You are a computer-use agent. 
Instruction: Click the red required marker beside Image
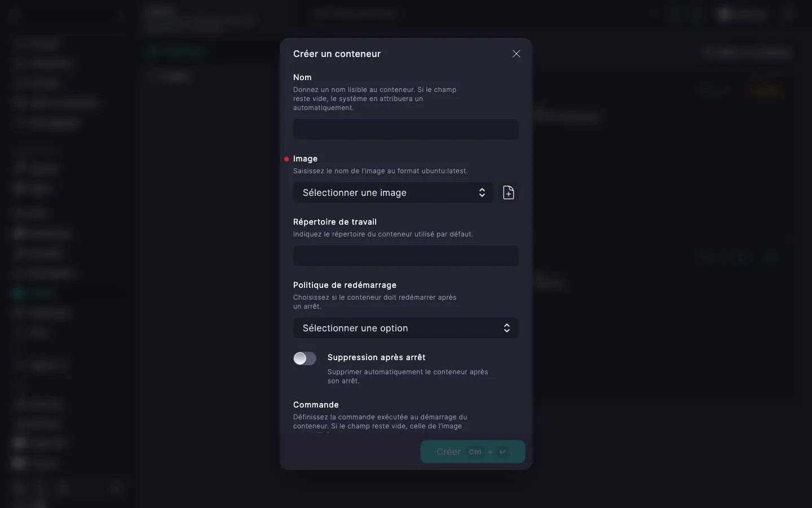[286, 159]
